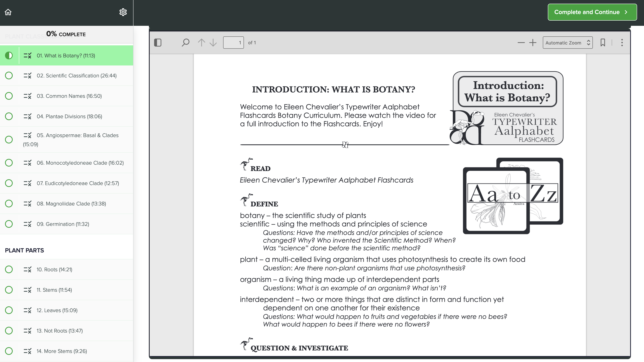The width and height of the screenshot is (644, 362).
Task: Click lesson type icon for Not Roots
Action: (x=28, y=330)
